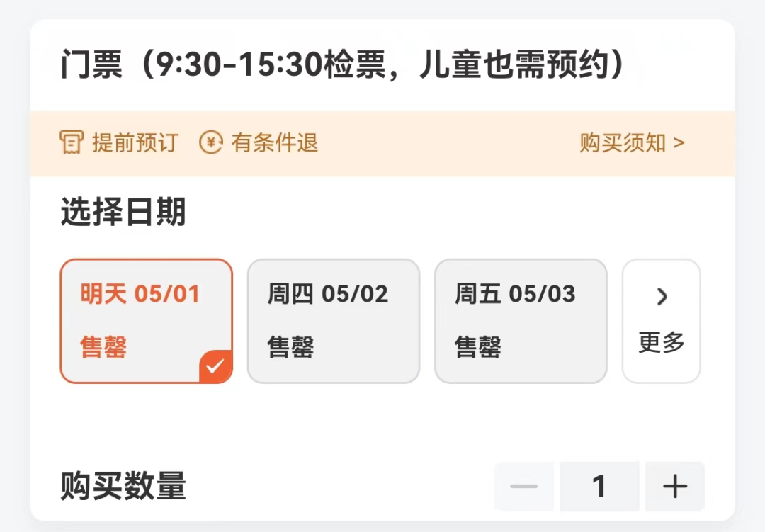Image resolution: width=765 pixels, height=532 pixels.
Task: Tap the 有条件退 refund policy label
Action: click(275, 143)
